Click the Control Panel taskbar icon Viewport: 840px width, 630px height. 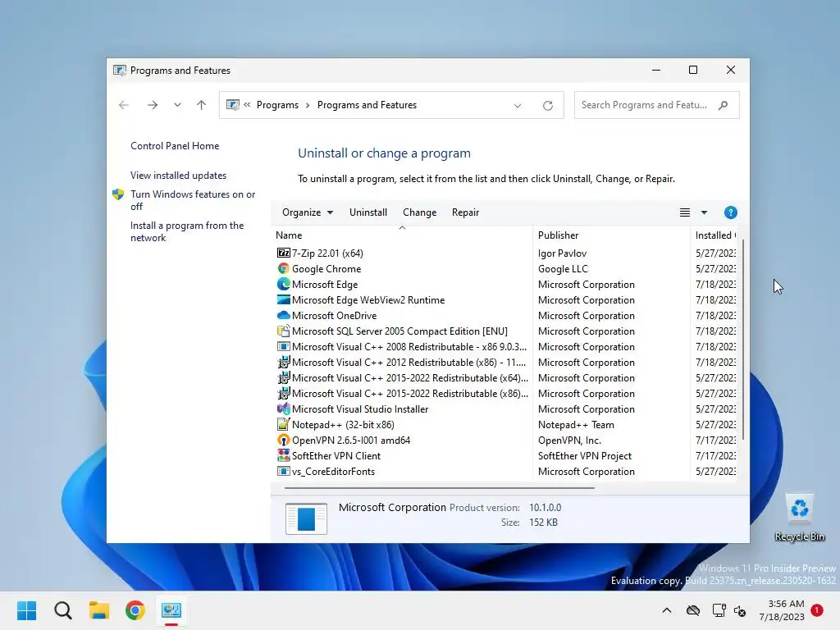171,610
